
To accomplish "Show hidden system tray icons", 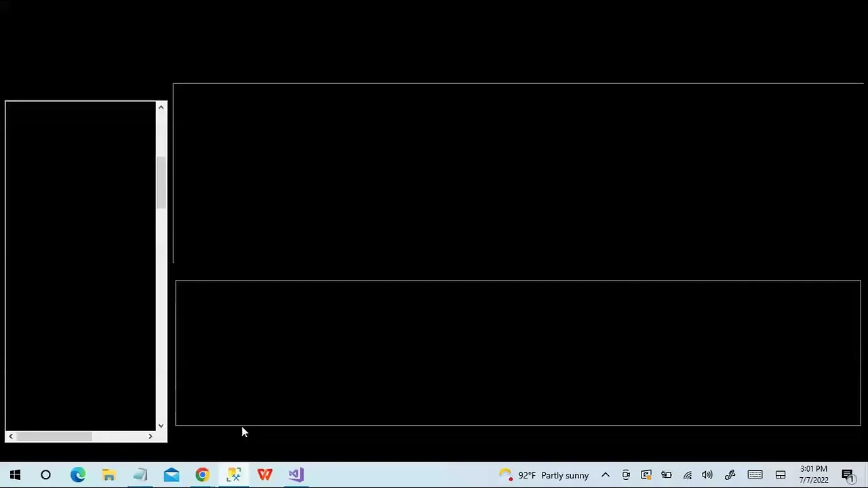I will pos(606,475).
